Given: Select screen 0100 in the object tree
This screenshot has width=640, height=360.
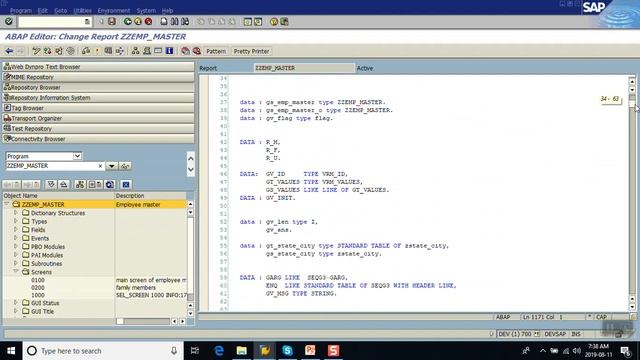Looking at the screenshot, I should (x=38, y=280).
